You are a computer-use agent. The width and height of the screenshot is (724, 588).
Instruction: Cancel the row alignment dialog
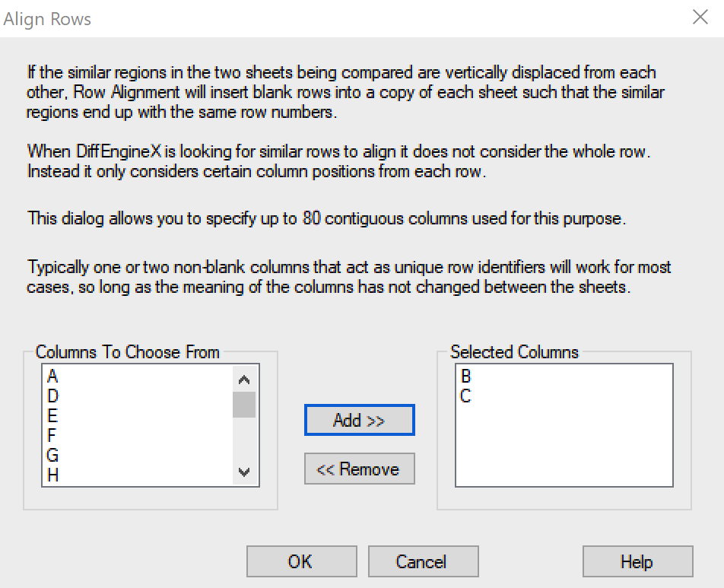(421, 562)
